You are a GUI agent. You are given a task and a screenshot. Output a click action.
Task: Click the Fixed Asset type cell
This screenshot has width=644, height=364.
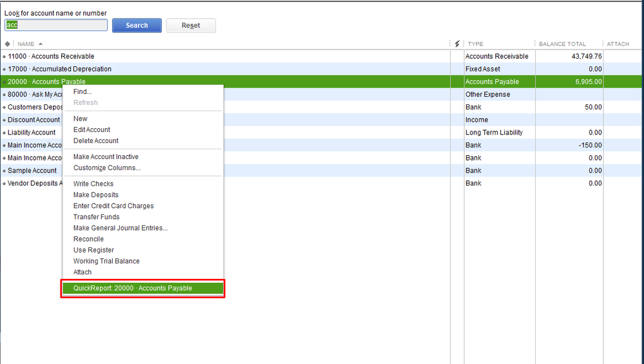483,69
